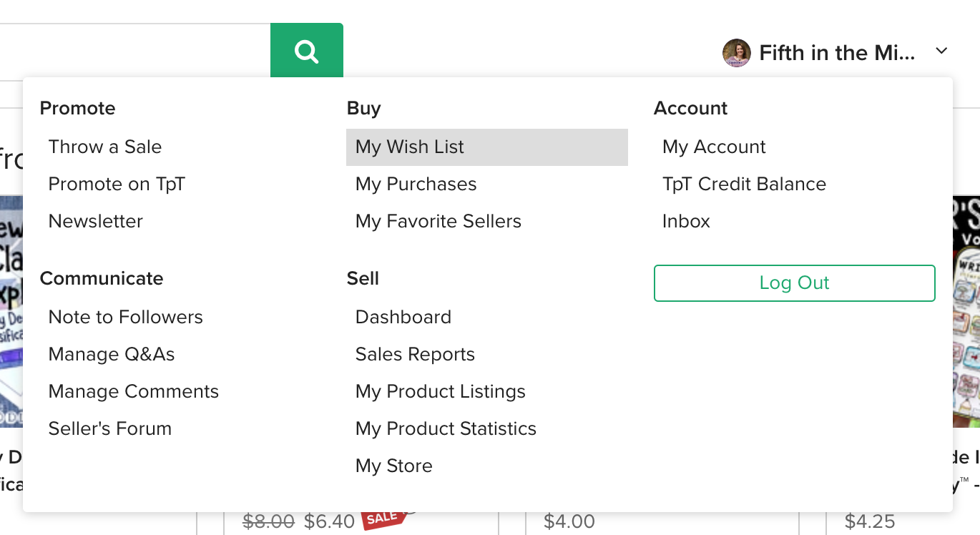Check TpT Credit Balance
The image size is (980, 535).
click(x=744, y=185)
